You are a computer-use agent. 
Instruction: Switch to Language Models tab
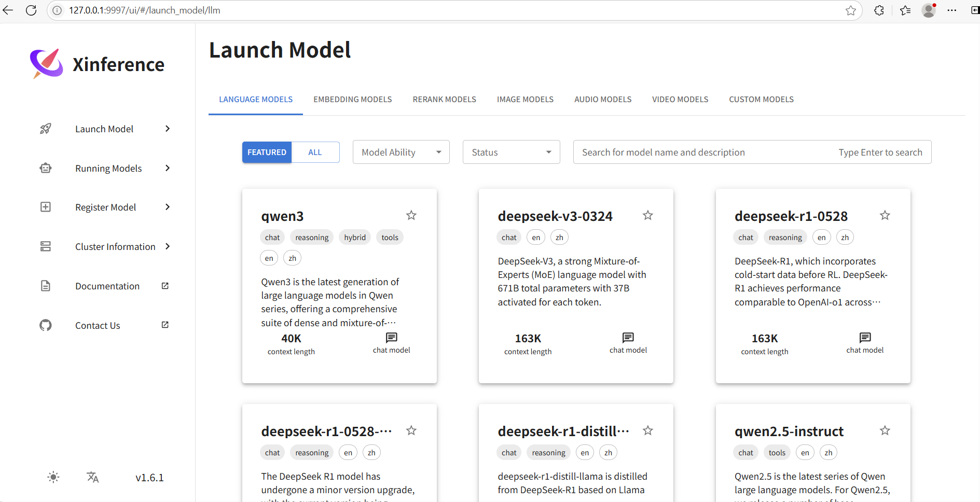256,100
